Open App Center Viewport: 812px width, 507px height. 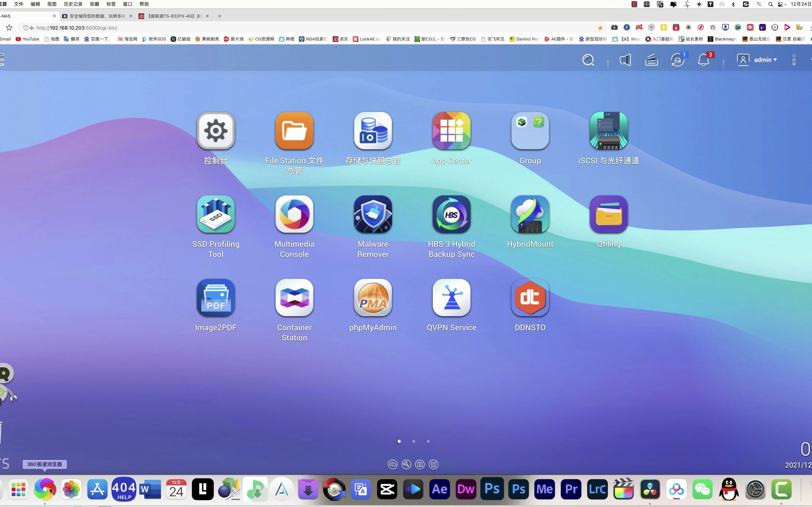point(451,131)
